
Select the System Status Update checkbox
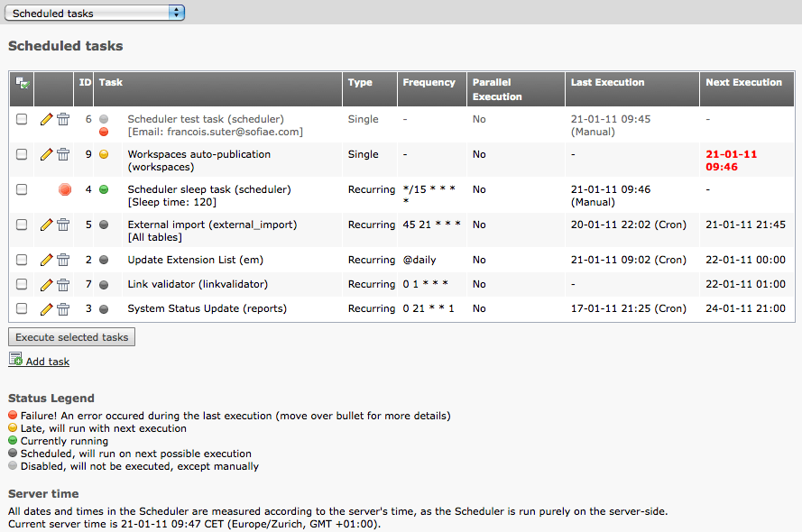22,308
